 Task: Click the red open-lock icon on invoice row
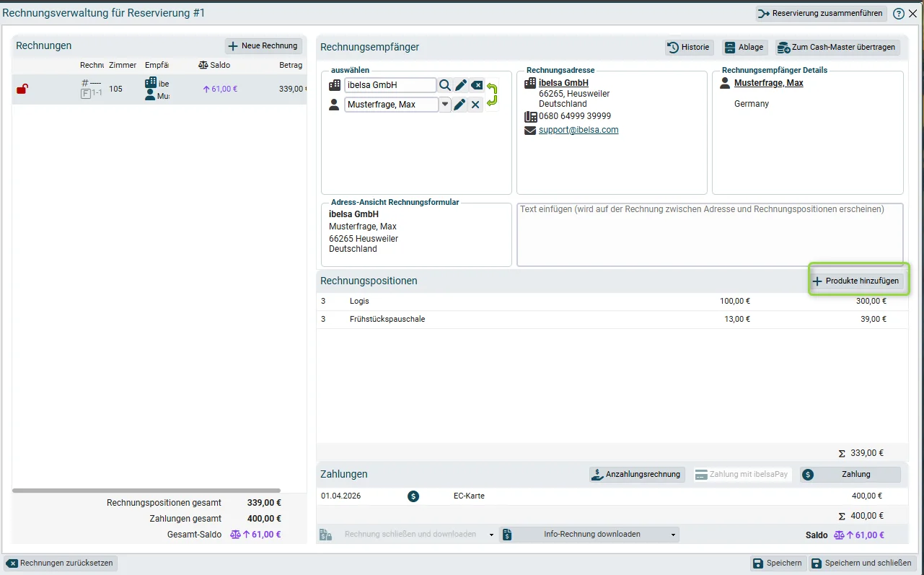[x=22, y=89]
